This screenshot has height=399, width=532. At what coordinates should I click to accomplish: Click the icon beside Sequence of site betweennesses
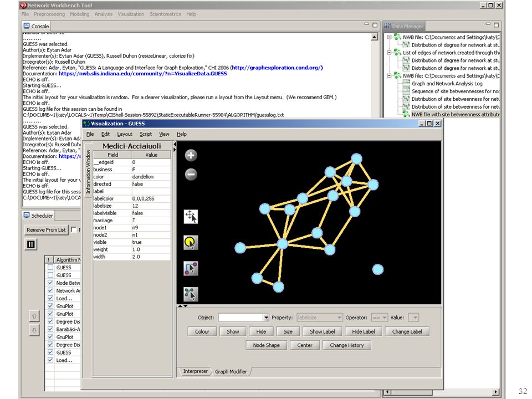click(406, 91)
